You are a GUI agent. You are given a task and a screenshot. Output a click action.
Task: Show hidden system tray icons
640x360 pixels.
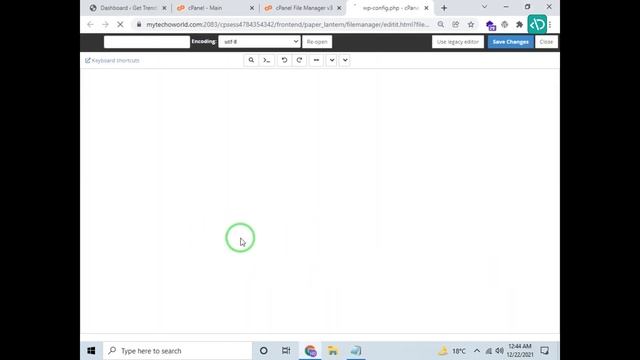point(477,351)
